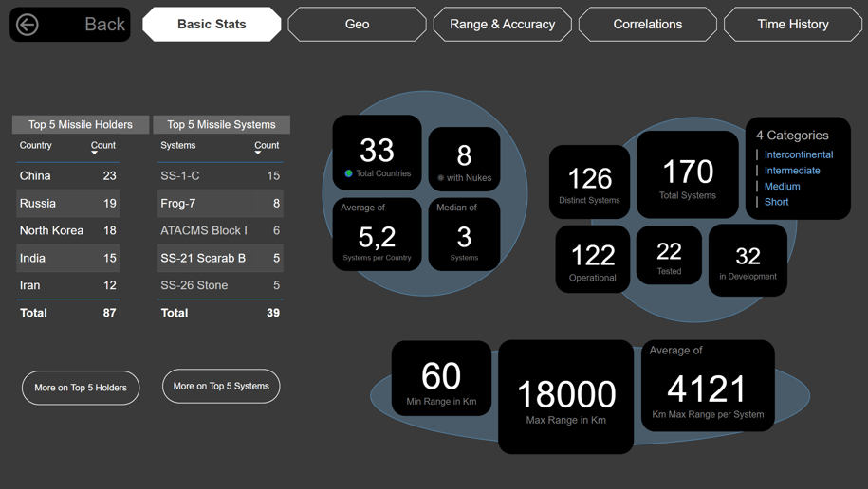Click the back arrow icon

27,25
